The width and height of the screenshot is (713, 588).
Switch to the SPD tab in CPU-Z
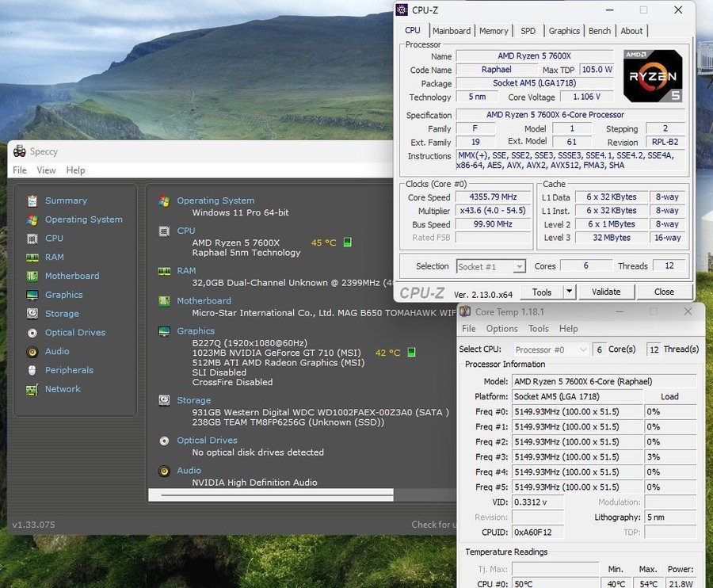click(528, 31)
